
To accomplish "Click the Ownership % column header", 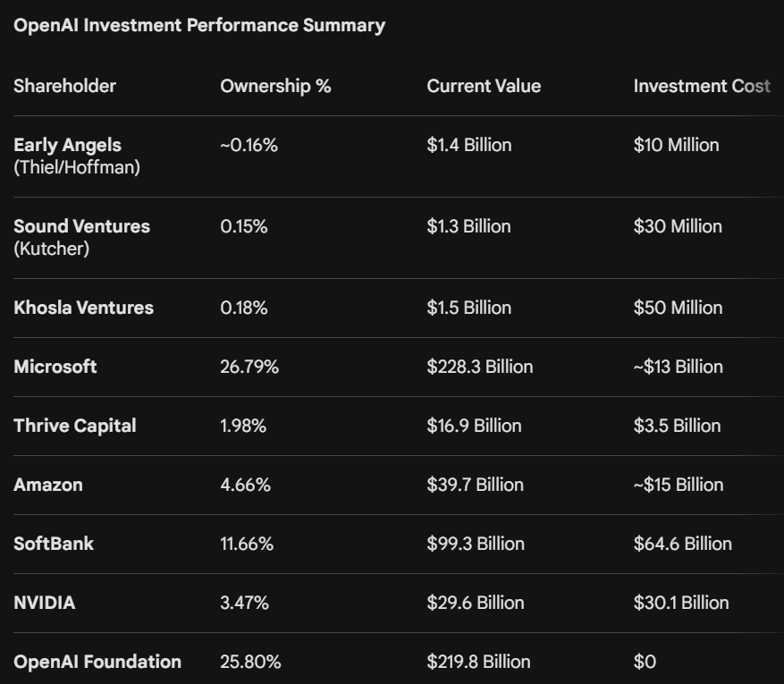I will tap(275, 87).
